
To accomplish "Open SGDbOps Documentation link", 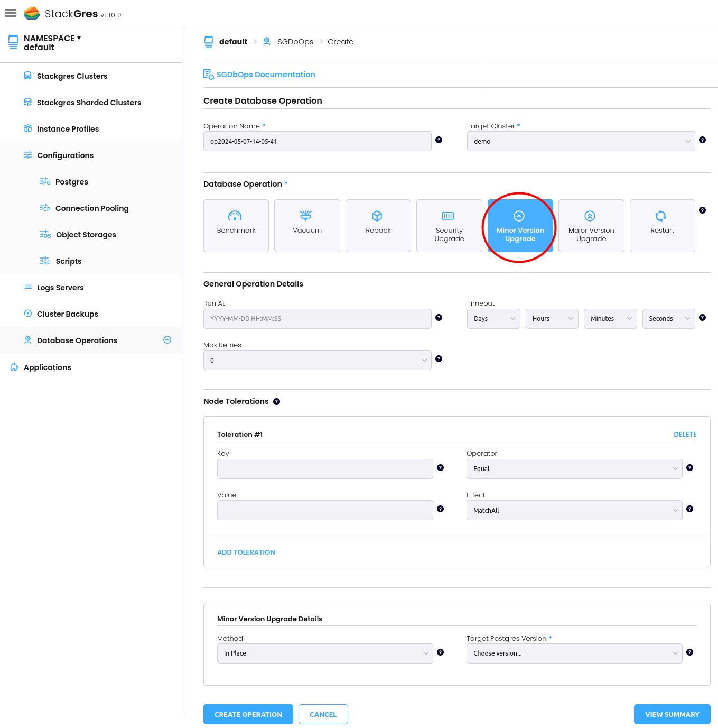I will coord(265,75).
